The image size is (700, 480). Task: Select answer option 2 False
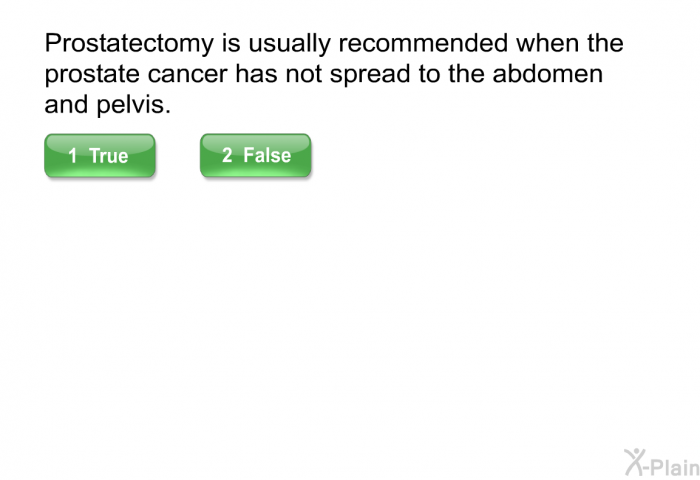pos(255,156)
